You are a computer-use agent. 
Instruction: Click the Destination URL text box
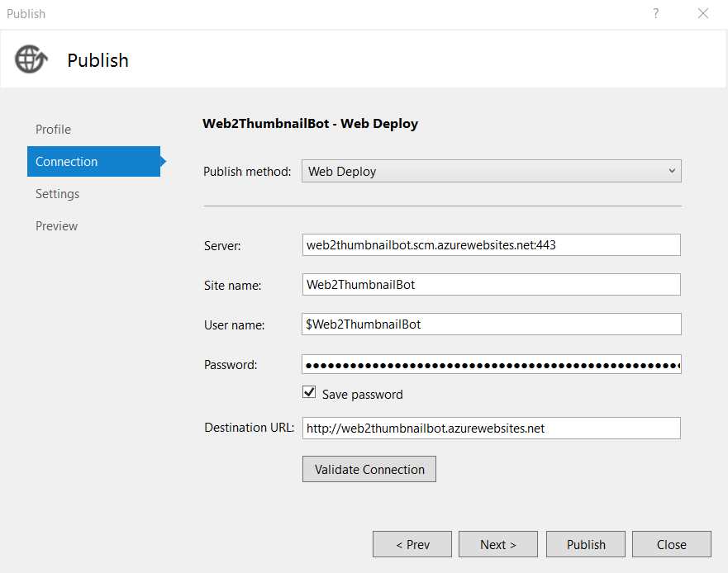492,428
